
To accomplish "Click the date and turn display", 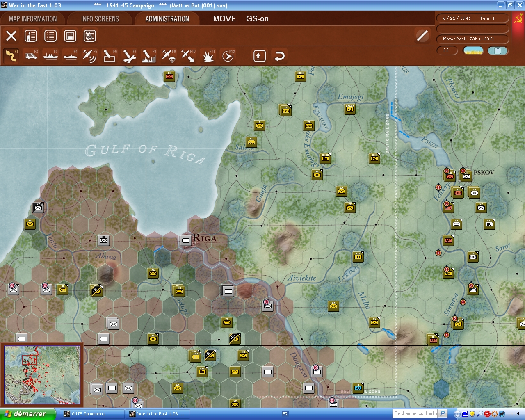I will 473,18.
